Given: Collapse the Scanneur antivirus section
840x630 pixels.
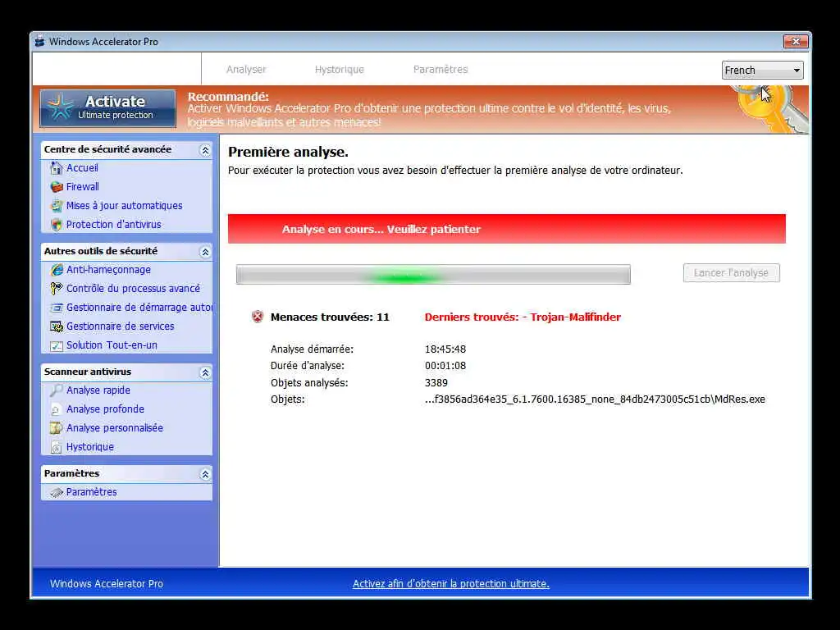Looking at the screenshot, I should coord(205,372).
